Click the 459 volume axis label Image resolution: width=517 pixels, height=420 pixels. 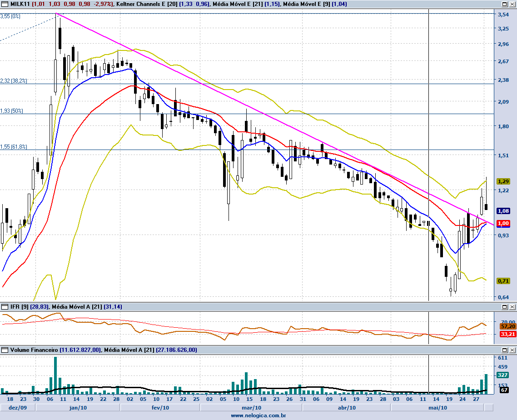(502, 367)
